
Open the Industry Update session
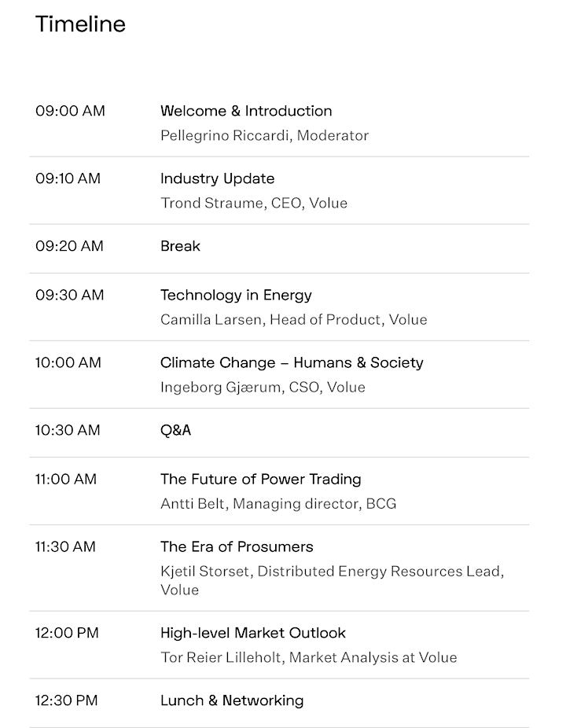point(217,178)
